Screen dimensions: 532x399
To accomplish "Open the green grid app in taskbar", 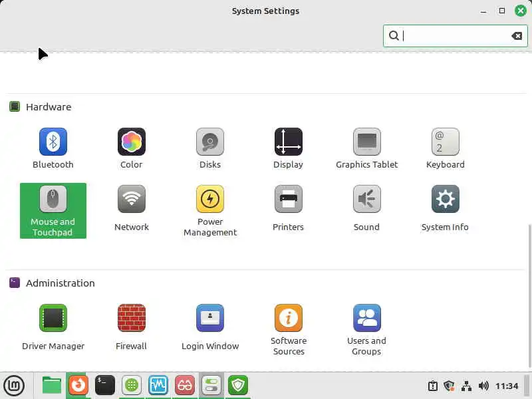I will click(x=132, y=386).
